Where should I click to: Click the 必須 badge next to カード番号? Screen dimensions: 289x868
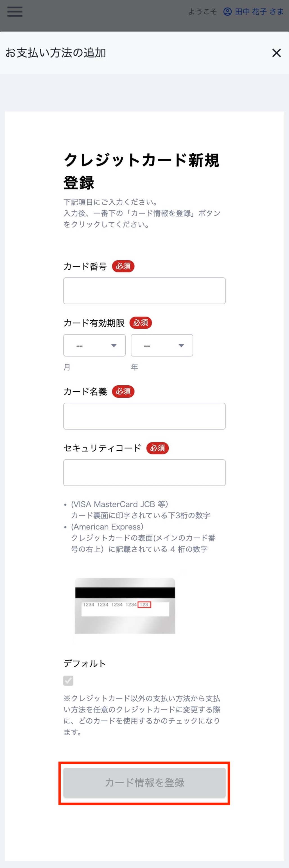click(123, 266)
